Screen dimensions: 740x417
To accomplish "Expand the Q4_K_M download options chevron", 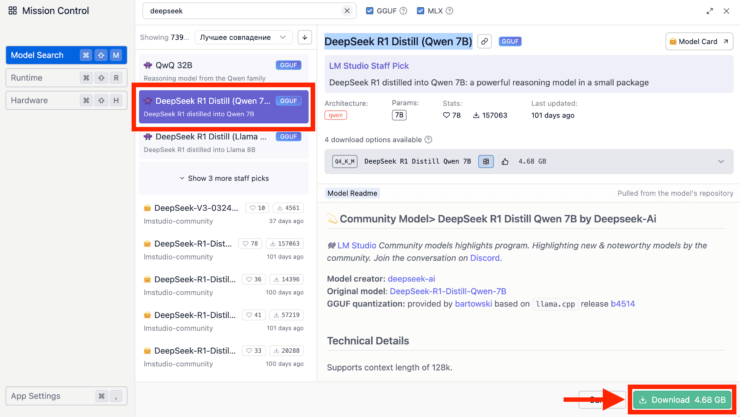I will pos(721,161).
